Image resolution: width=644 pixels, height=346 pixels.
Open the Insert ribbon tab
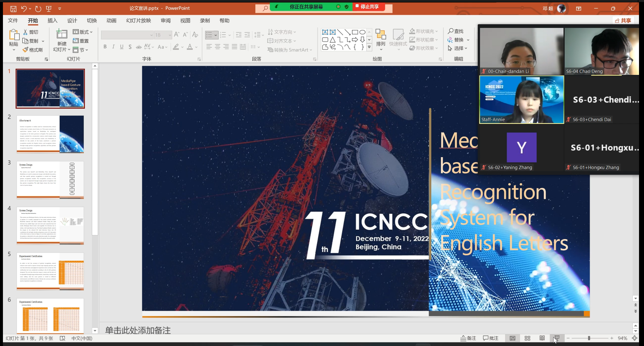(x=52, y=21)
